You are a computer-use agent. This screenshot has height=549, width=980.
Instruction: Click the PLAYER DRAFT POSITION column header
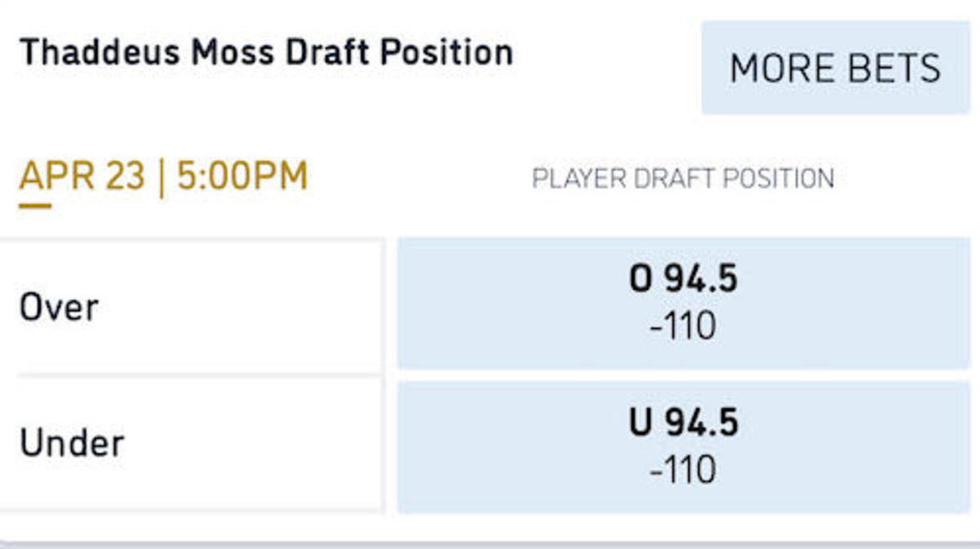[x=683, y=178]
